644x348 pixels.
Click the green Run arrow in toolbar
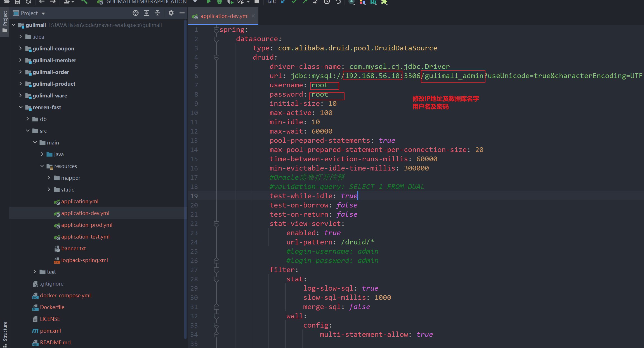point(209,2)
